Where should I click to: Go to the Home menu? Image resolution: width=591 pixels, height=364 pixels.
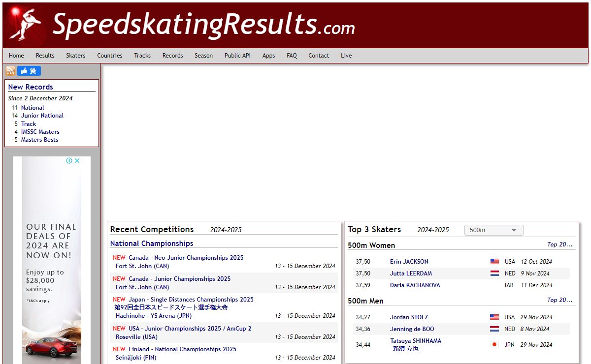coord(16,56)
